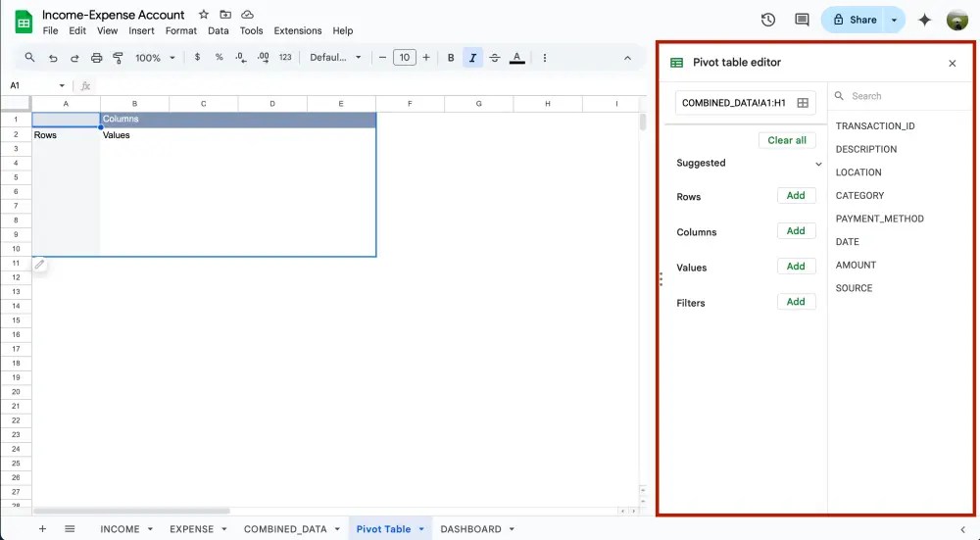980x540 pixels.
Task: Click the Clear all button
Action: (787, 140)
